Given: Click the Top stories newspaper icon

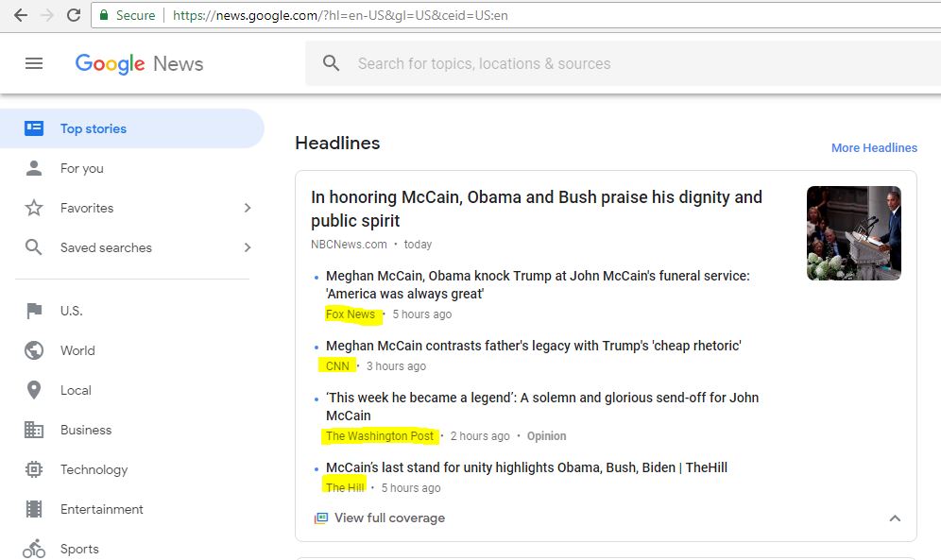Looking at the screenshot, I should point(34,128).
